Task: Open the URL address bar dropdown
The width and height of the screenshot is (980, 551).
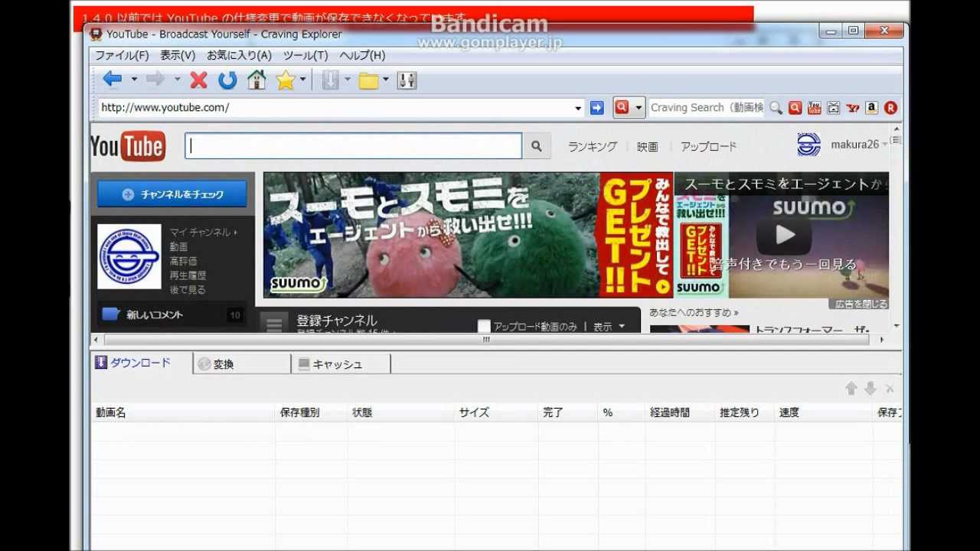Action: click(578, 109)
